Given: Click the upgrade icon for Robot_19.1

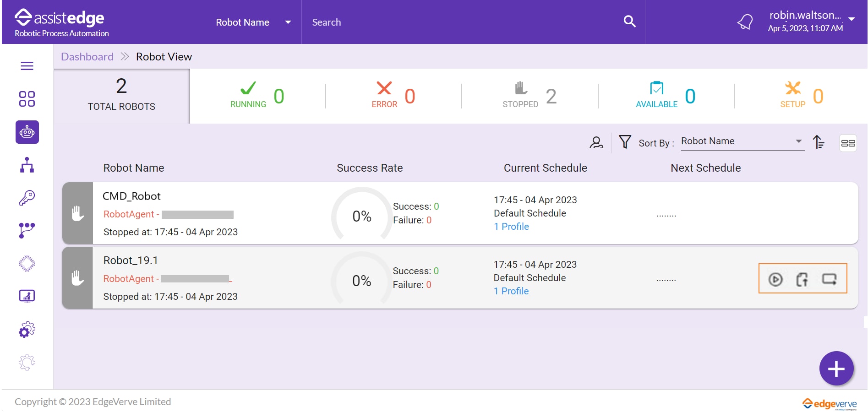Looking at the screenshot, I should click(802, 279).
